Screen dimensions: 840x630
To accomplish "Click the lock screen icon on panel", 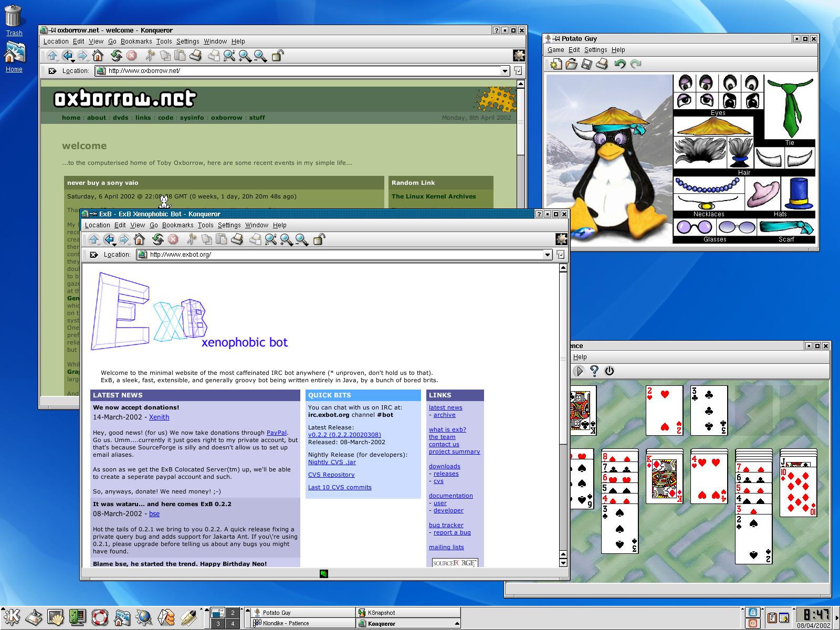I will [x=753, y=612].
